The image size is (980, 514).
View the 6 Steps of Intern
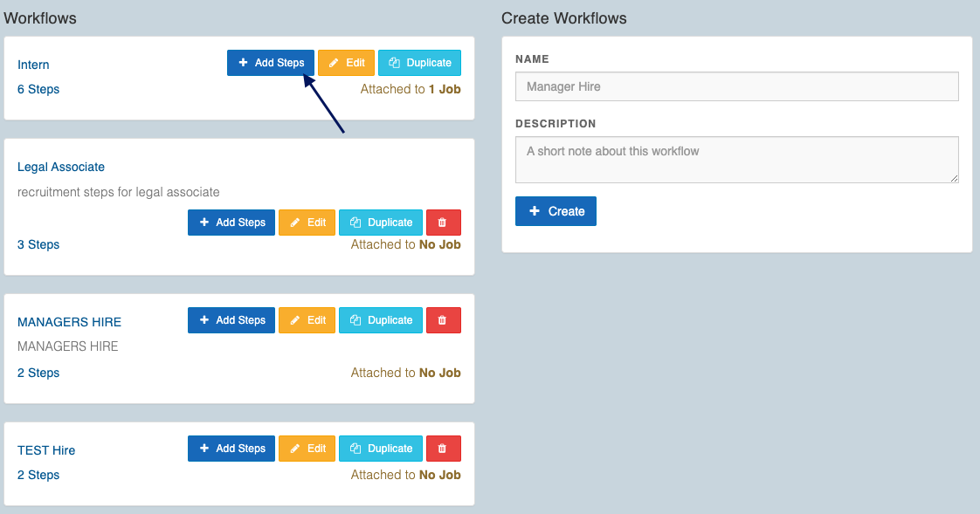click(38, 89)
